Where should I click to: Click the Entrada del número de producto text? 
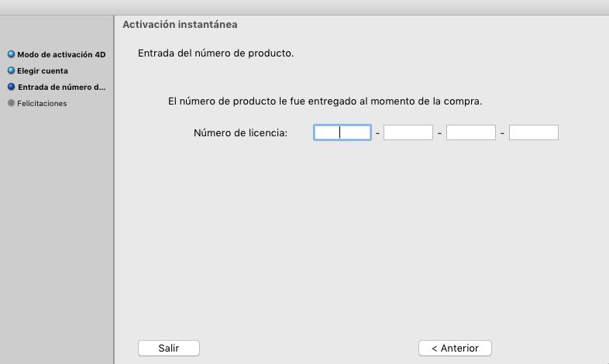click(x=215, y=53)
